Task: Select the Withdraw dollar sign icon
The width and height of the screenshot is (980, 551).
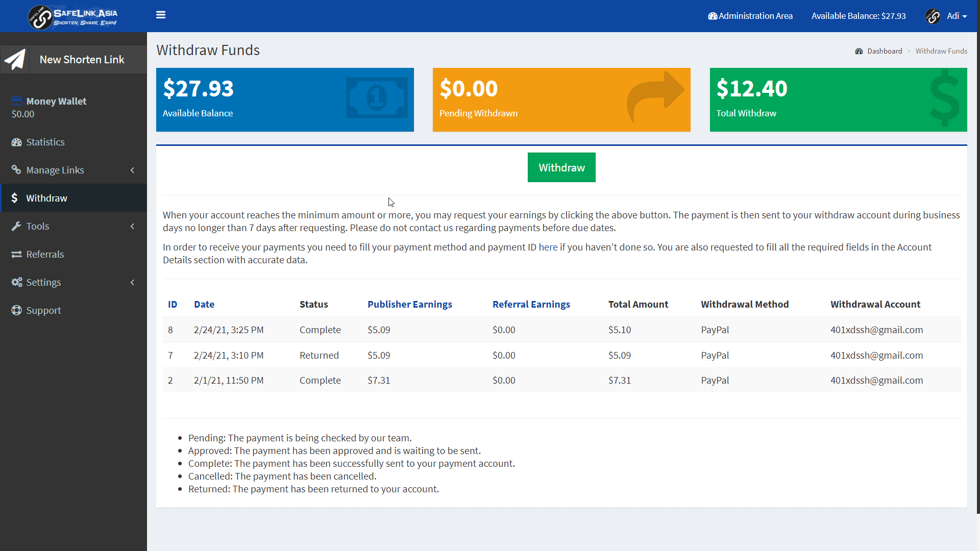Action: coord(14,198)
